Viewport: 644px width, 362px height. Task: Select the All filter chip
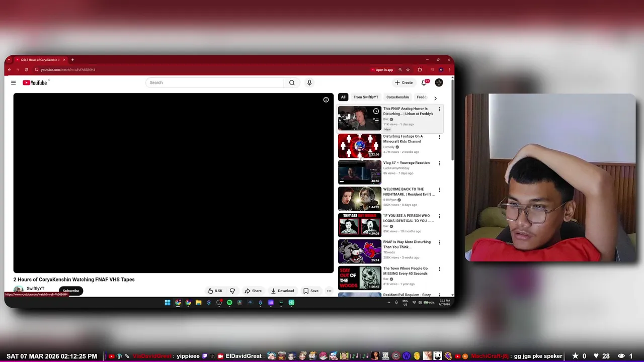coord(343,97)
